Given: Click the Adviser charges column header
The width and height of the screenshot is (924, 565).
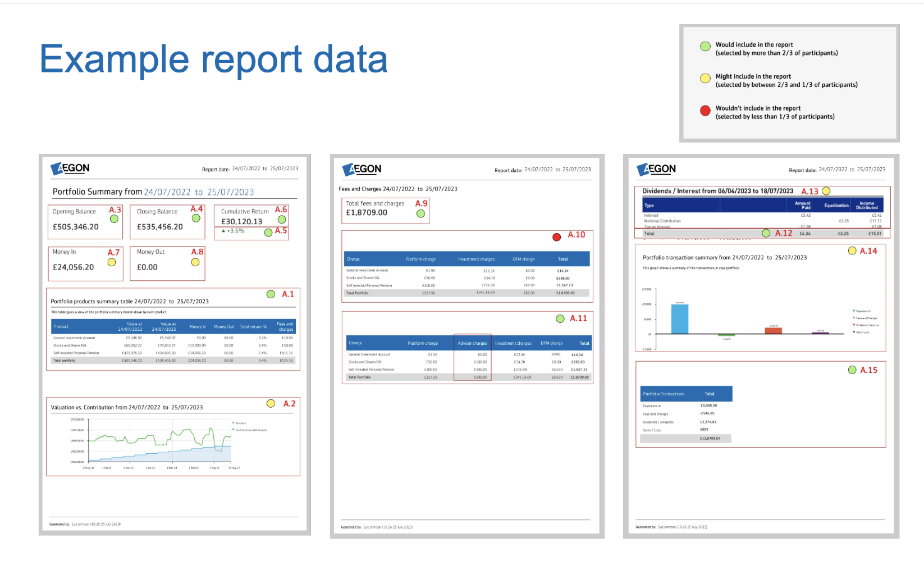Looking at the screenshot, I should click(x=472, y=343).
